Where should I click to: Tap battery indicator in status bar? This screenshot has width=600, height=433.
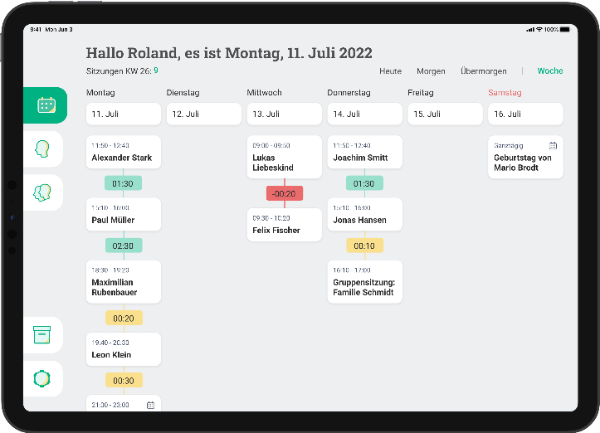pyautogui.click(x=565, y=29)
